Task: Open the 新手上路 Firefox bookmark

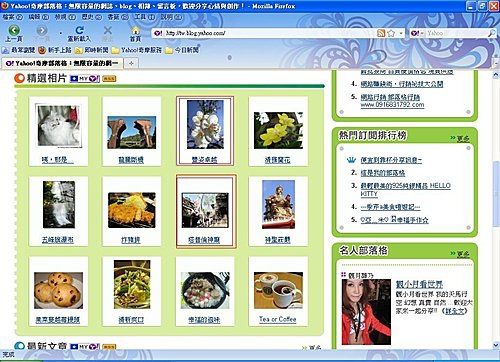Action: click(x=55, y=50)
